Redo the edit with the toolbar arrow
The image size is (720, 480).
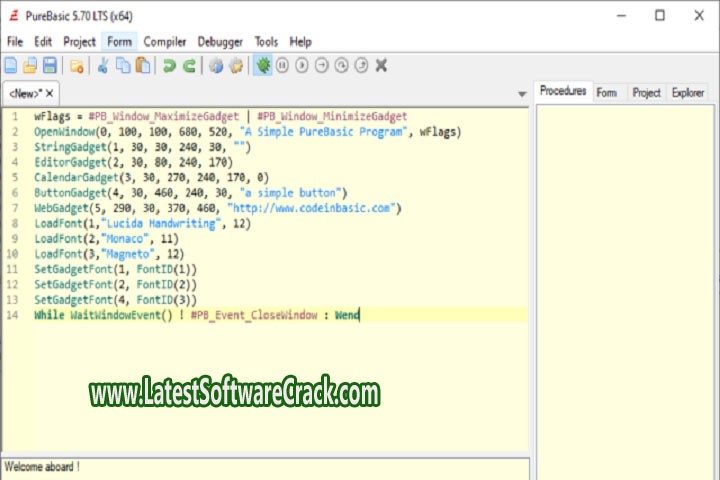point(190,66)
